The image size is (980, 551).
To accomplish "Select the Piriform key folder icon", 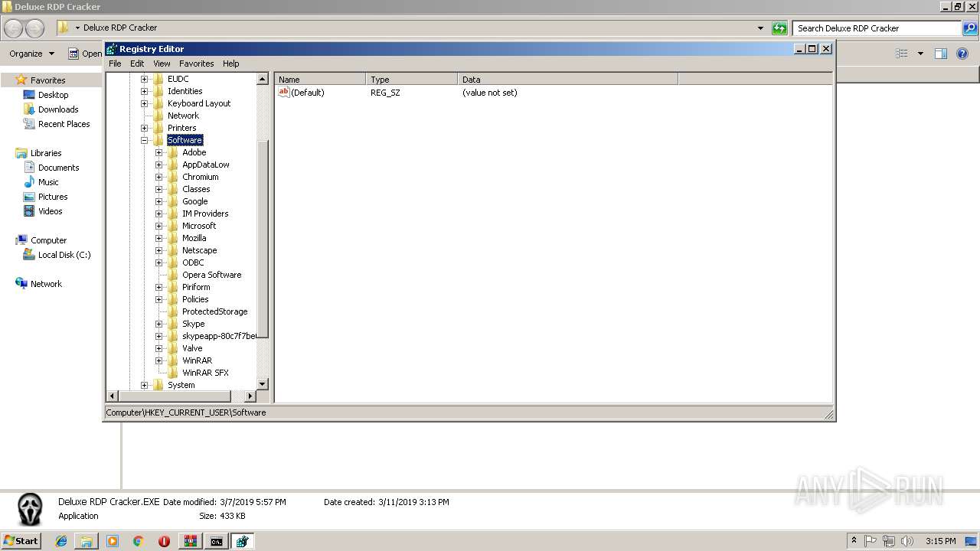I will 173,287.
